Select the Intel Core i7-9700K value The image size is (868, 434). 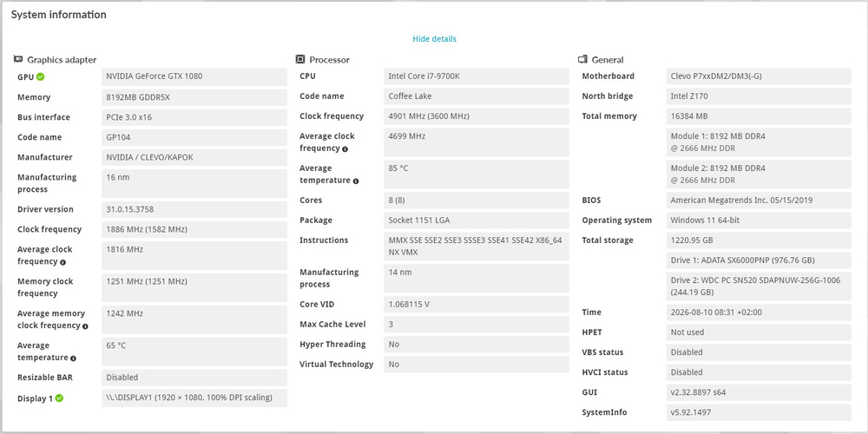pyautogui.click(x=477, y=76)
